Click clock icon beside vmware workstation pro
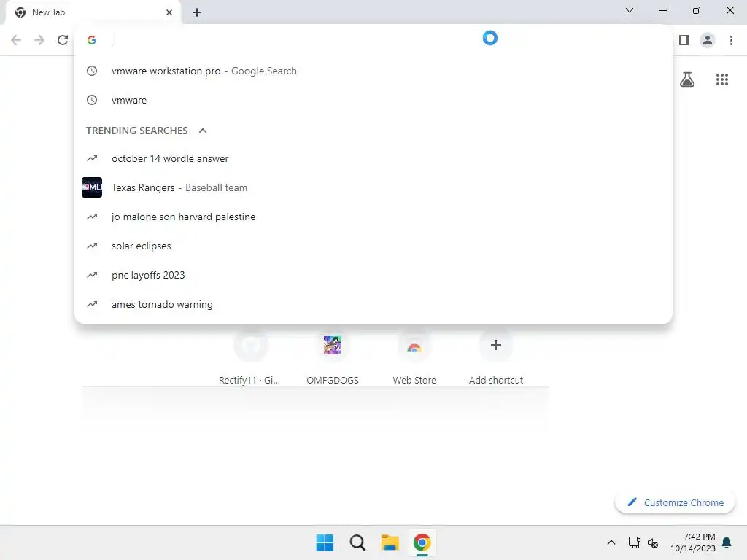 tap(92, 71)
